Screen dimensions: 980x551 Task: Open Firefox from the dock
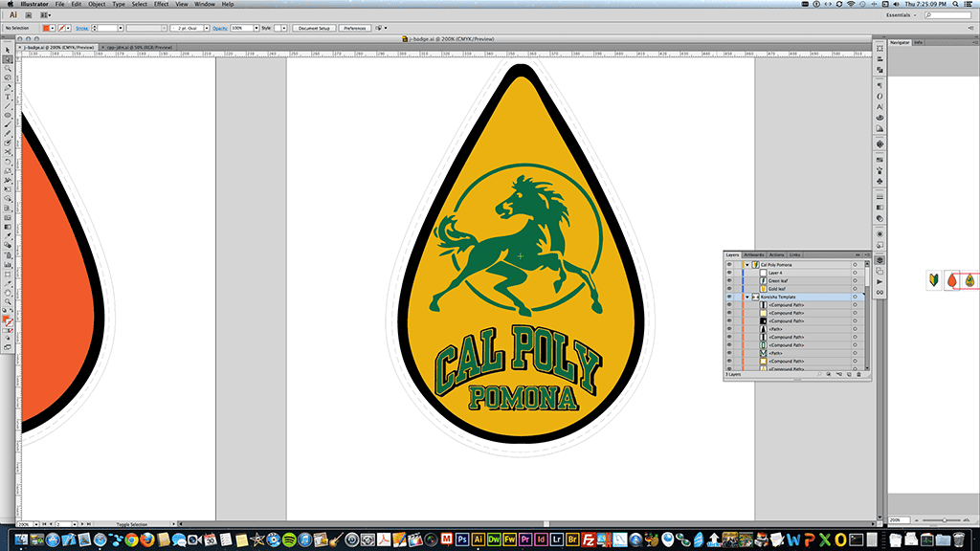click(x=146, y=540)
